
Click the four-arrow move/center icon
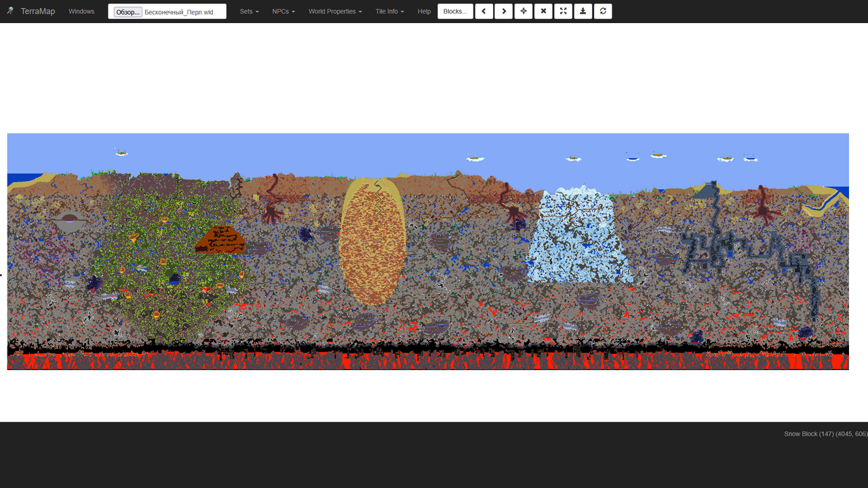[524, 12]
